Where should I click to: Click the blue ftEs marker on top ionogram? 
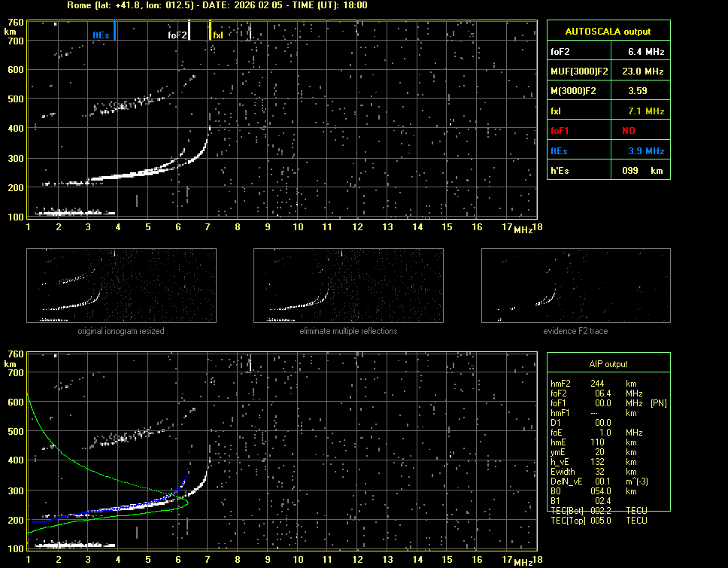coord(114,31)
